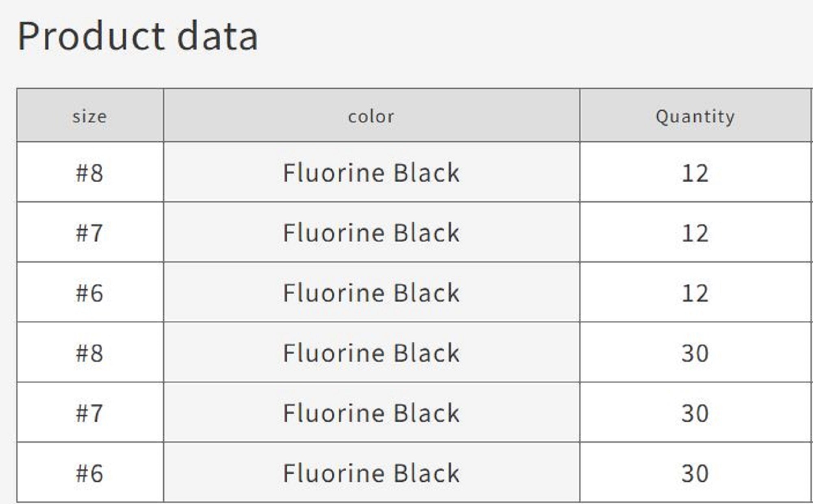Click the Product data heading

click(137, 37)
